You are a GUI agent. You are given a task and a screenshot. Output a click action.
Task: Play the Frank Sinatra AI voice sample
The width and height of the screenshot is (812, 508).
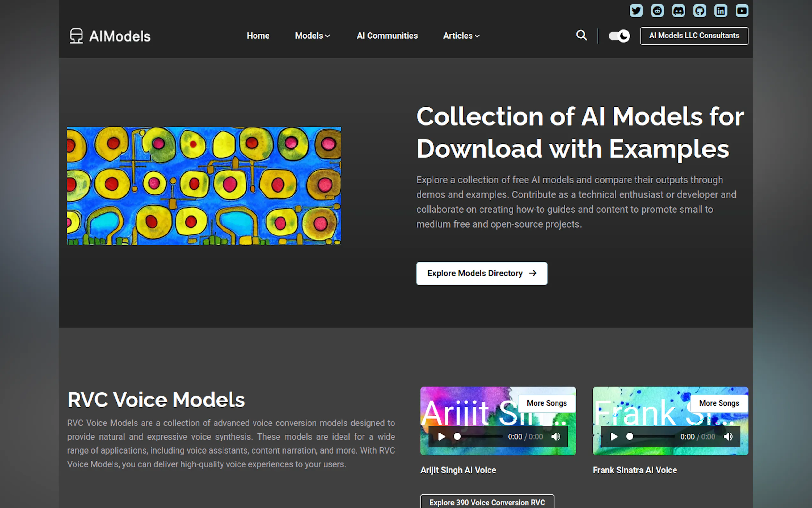point(613,436)
